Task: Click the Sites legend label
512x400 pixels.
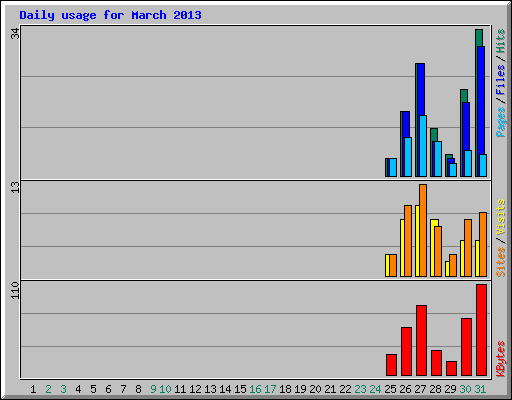Action: [500, 262]
